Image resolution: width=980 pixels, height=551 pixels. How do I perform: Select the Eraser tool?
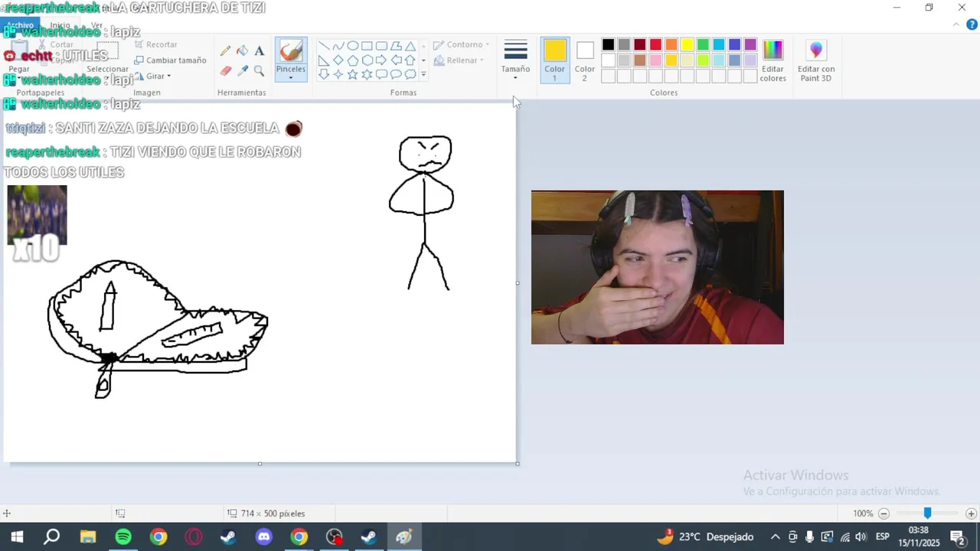[x=225, y=70]
